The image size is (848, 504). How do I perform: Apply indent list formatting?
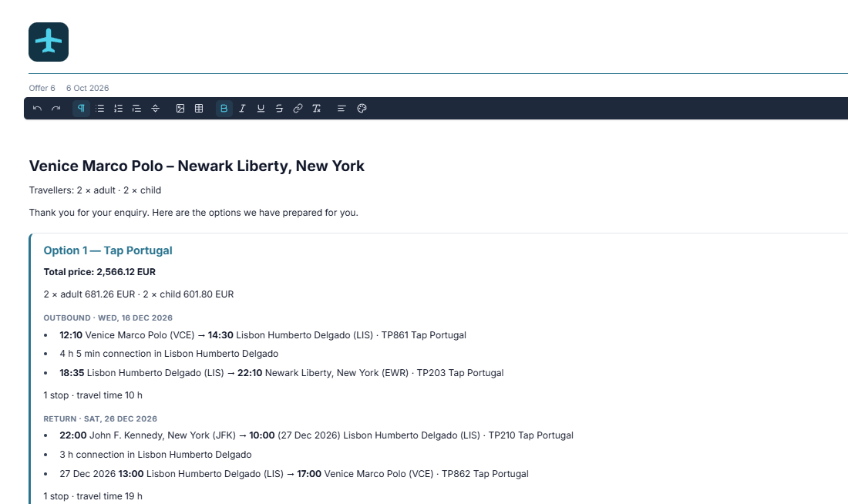[x=136, y=108]
